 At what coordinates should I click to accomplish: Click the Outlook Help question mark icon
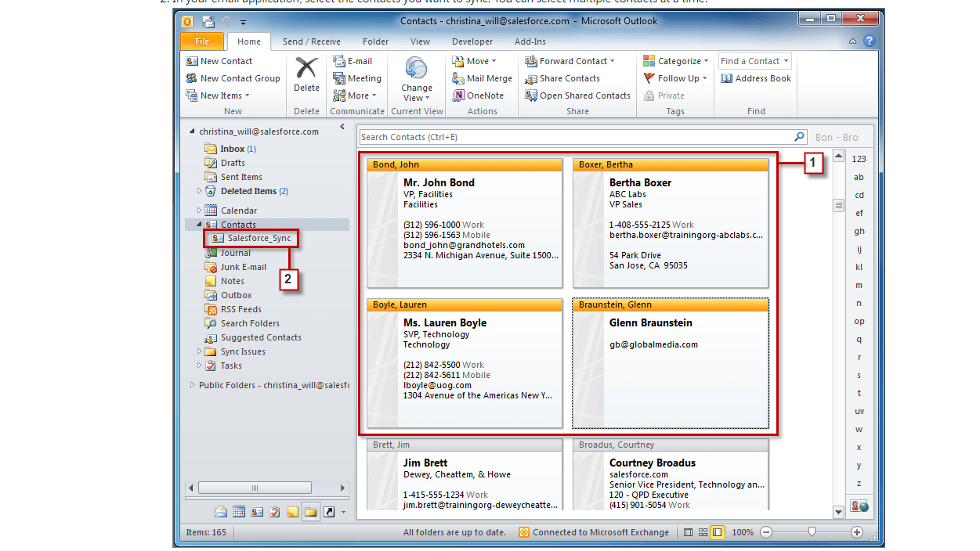tap(869, 41)
